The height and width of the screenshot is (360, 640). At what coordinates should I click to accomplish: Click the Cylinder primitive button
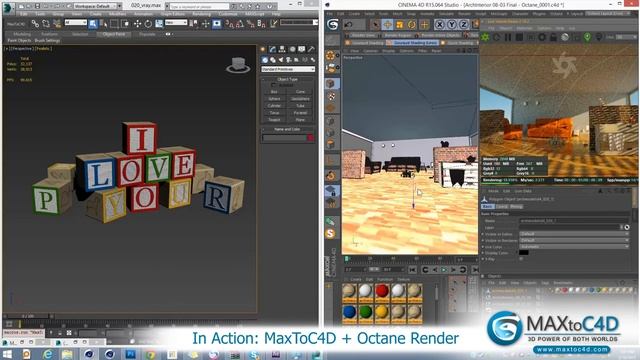[274, 106]
